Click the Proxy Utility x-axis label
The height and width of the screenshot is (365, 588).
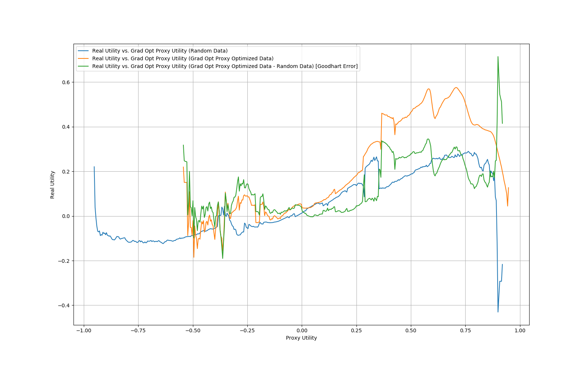(x=301, y=338)
